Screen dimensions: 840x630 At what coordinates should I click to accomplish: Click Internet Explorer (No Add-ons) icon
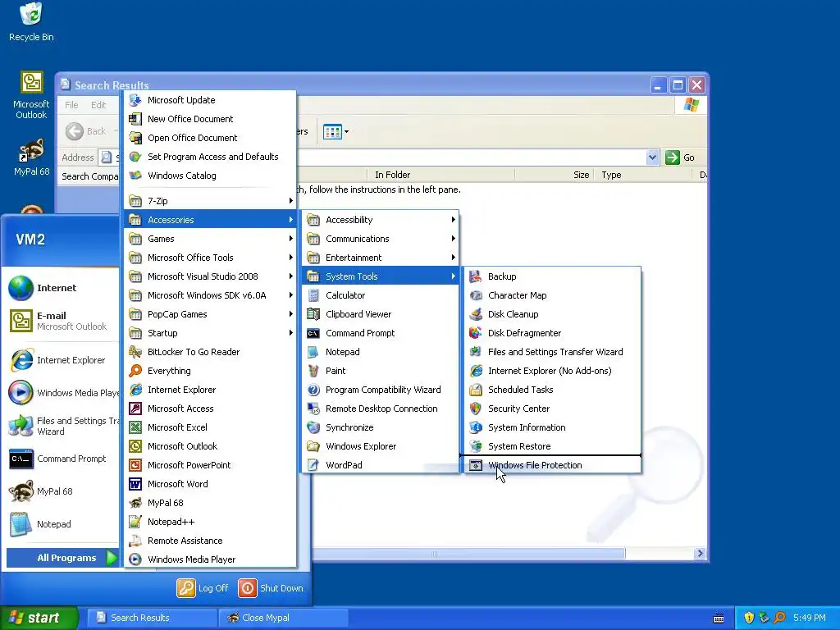pos(476,371)
